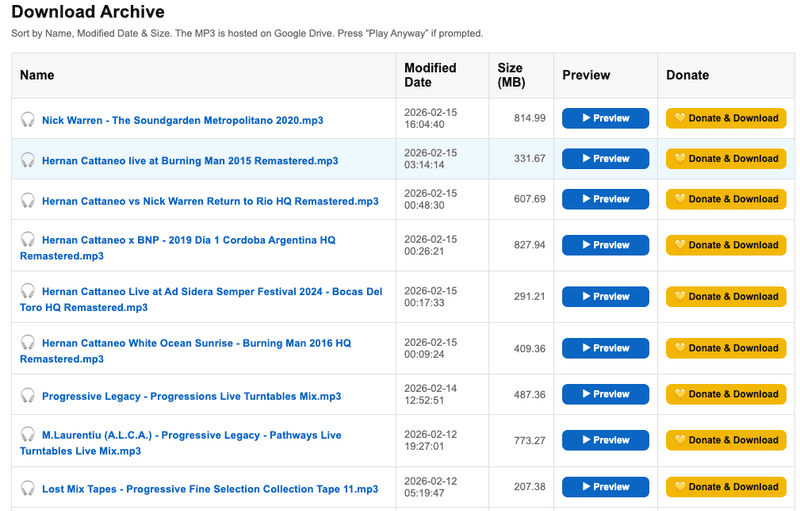This screenshot has width=800, height=511.
Task: Sort the table by Modified Date header
Action: point(430,75)
